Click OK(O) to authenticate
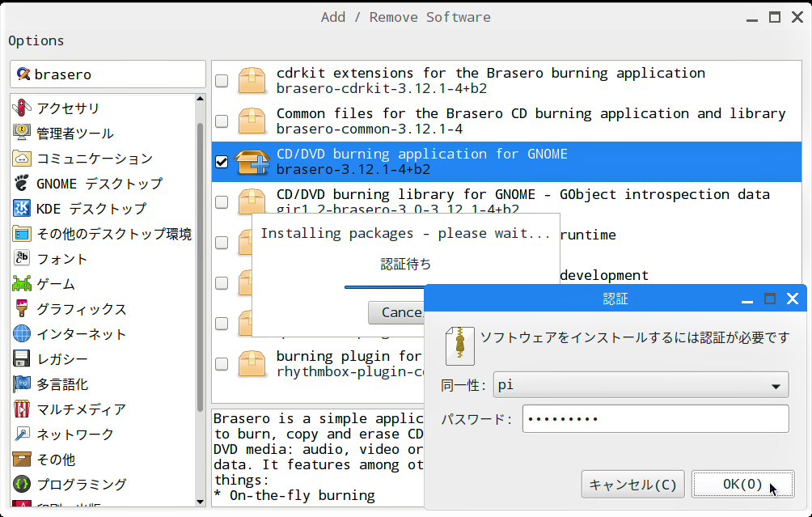 (742, 485)
